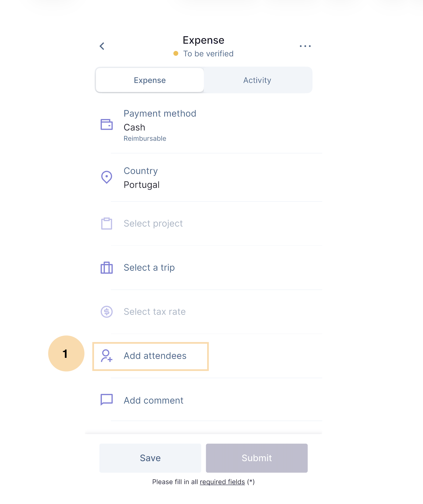Open the required fields link

(x=222, y=482)
